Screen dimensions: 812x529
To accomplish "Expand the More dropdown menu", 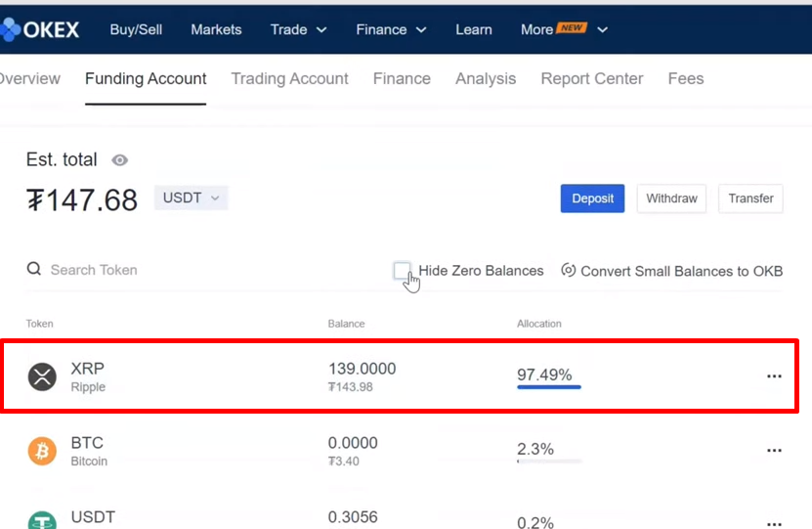I will click(564, 29).
